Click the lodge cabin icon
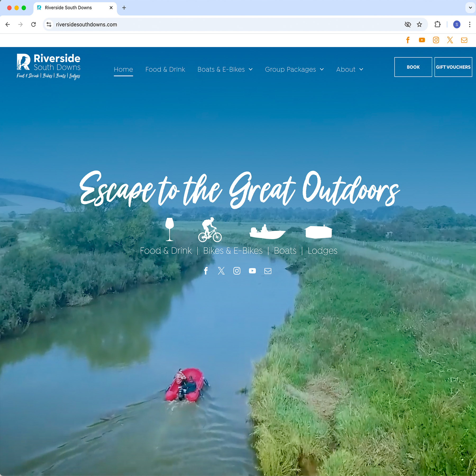The width and height of the screenshot is (476, 476). point(318,232)
